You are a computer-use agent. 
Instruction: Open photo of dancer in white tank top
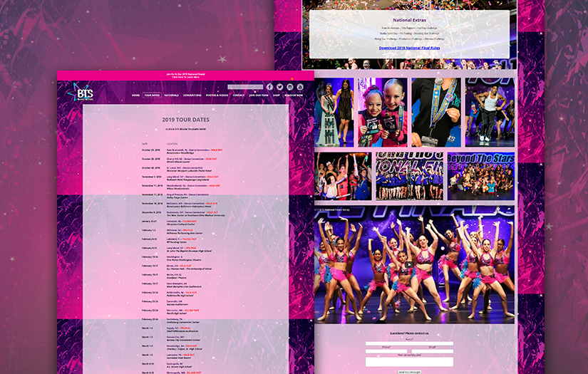click(x=490, y=112)
